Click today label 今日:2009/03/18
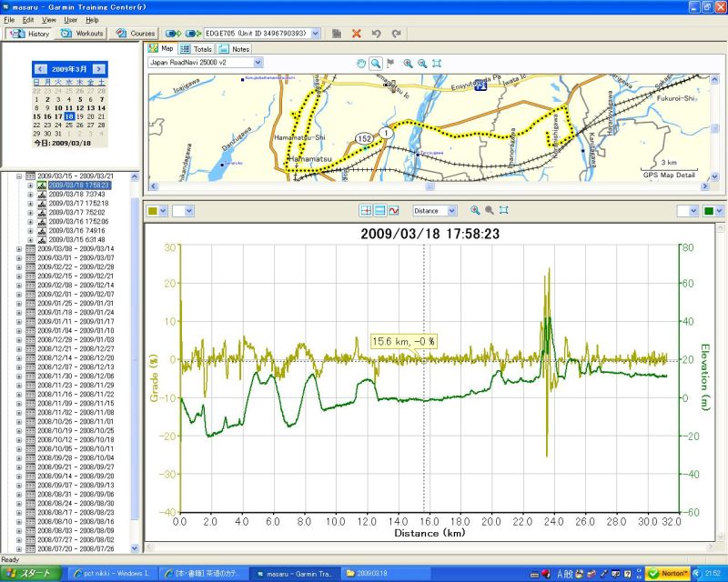Image resolution: width=728 pixels, height=582 pixels. click(x=62, y=143)
